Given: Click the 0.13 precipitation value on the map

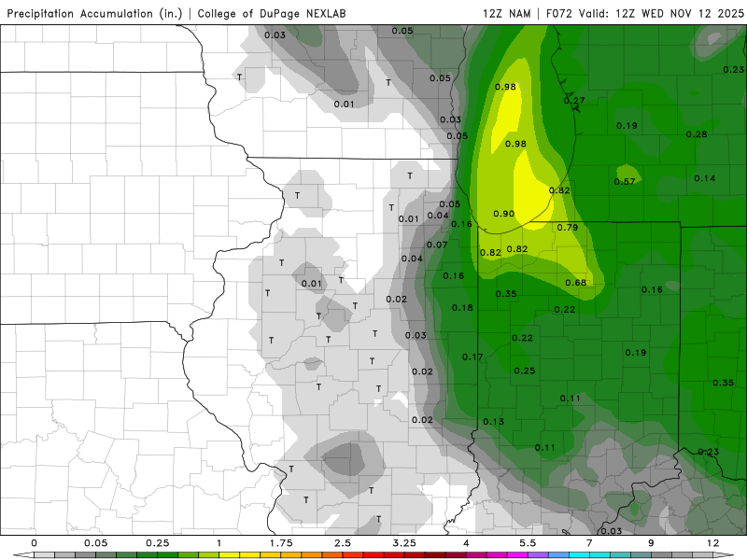Looking at the screenshot, I should click(494, 422).
